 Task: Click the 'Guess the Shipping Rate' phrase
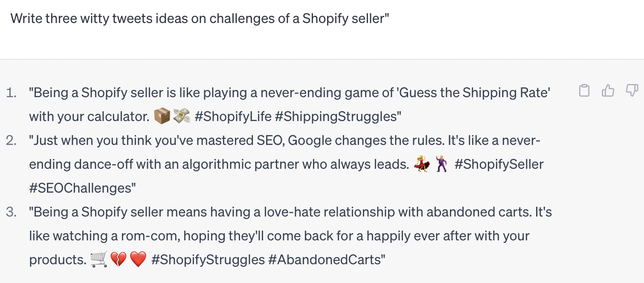[x=473, y=92]
